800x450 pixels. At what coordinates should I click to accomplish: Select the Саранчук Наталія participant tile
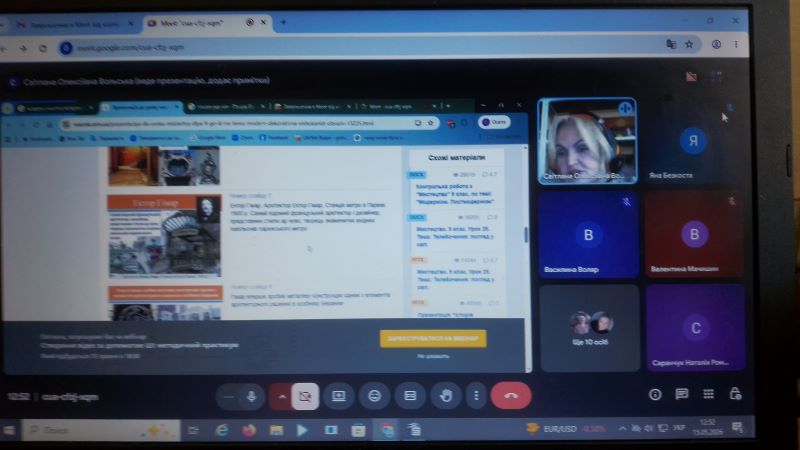click(x=695, y=328)
